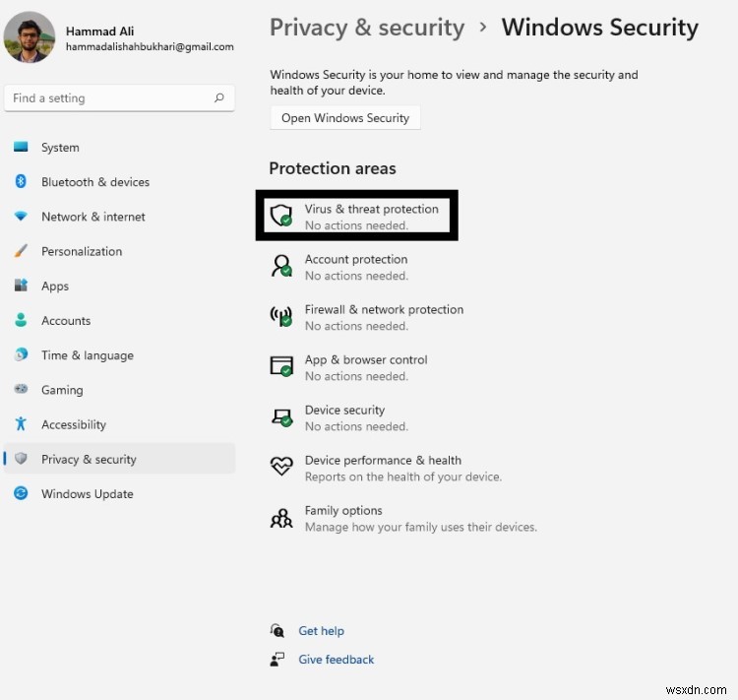Select Personalization in the sidebar

point(119,251)
